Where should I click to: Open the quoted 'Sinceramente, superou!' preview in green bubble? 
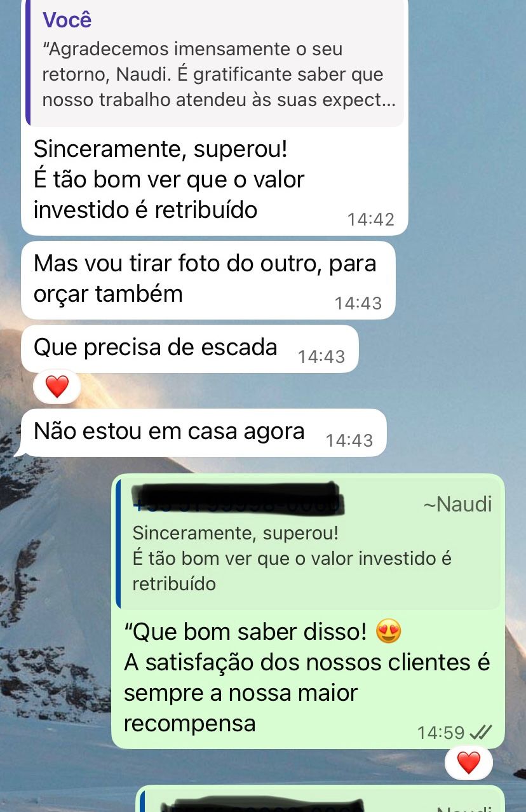point(308,544)
